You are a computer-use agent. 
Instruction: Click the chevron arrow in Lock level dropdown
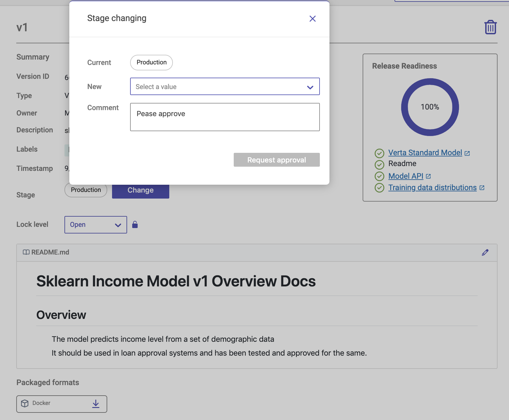point(118,225)
